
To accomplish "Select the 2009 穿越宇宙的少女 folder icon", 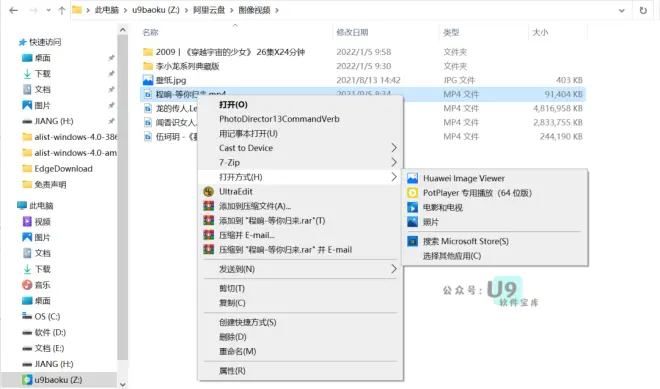I will [148, 52].
